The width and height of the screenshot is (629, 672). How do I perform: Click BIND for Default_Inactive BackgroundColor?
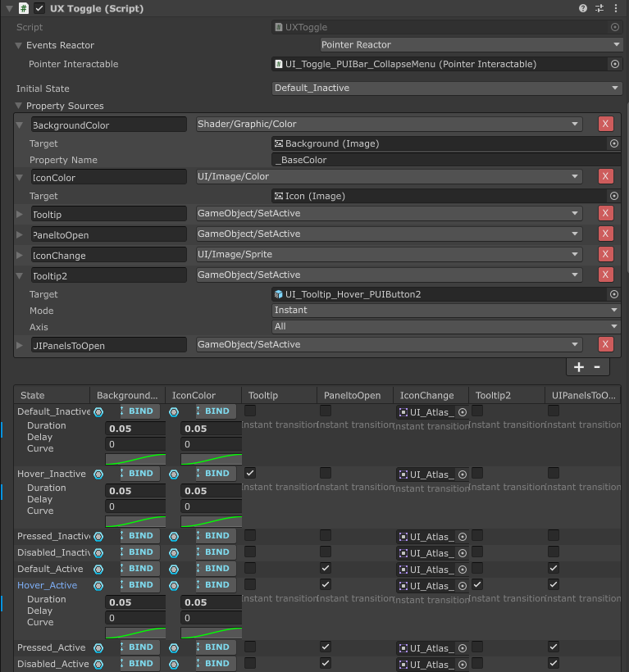pyautogui.click(x=139, y=411)
